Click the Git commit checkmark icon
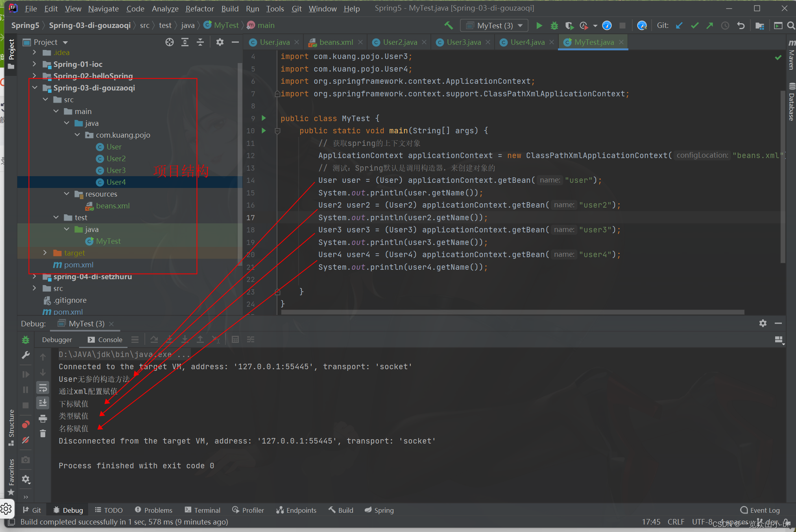The image size is (796, 532). (694, 26)
